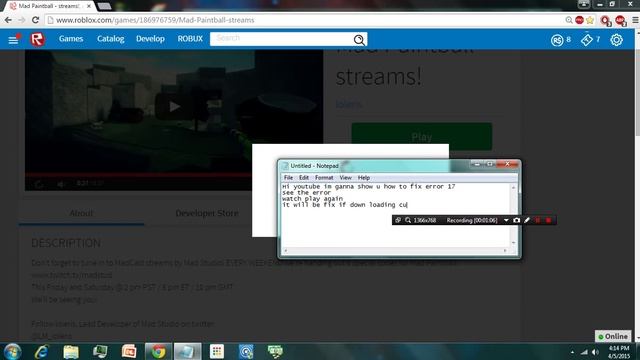This screenshot has width=640, height=360.
Task: Open the Roblox settings gear
Action: (616, 40)
